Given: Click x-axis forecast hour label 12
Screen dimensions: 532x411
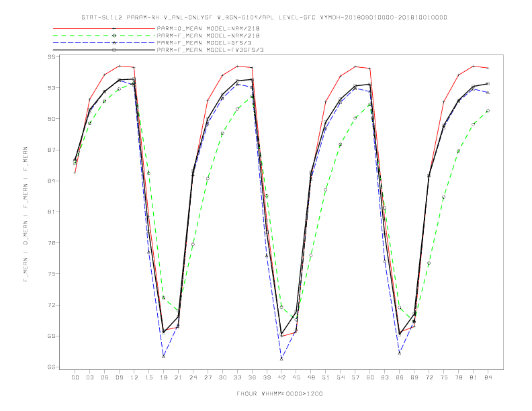Looking at the screenshot, I should pyautogui.click(x=134, y=377).
